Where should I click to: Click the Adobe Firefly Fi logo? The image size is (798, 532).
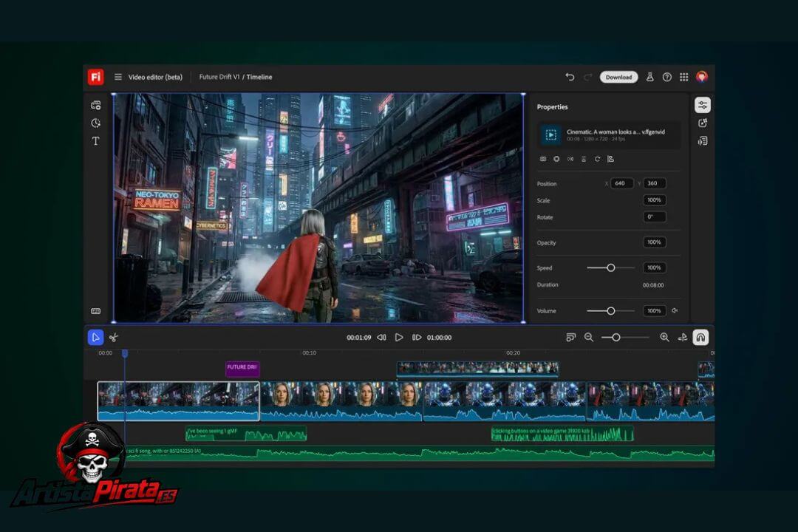(95, 77)
